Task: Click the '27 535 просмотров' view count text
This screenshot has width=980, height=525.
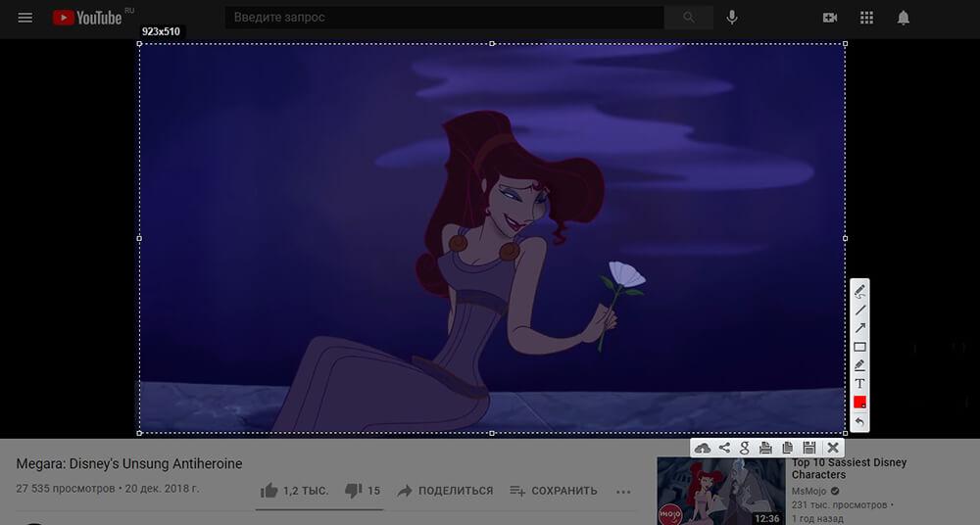Action: pos(66,488)
